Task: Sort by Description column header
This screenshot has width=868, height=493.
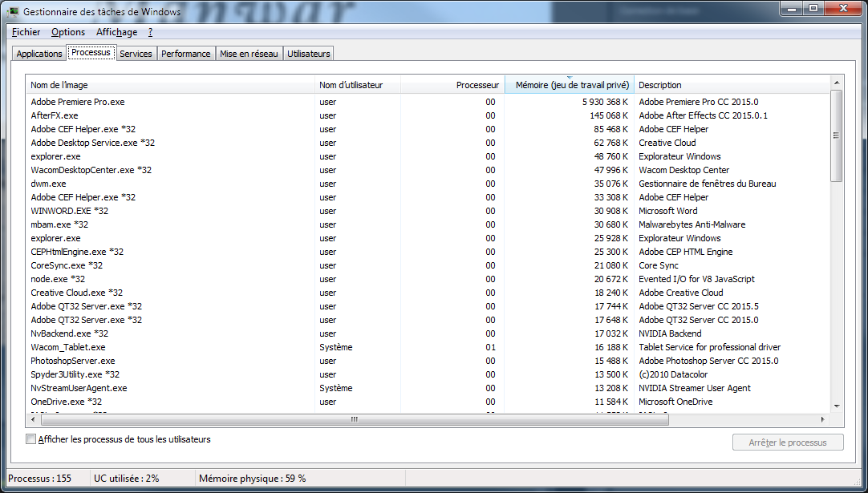Action: pyautogui.click(x=732, y=85)
